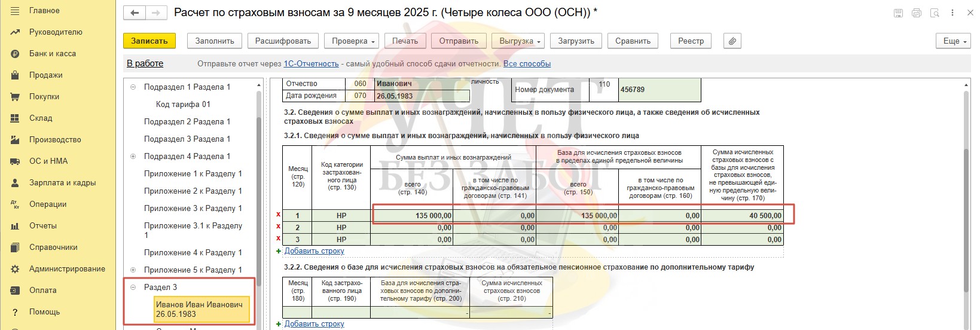Collapse the Раздел 3 tree node
Image resolution: width=980 pixels, height=330 pixels.
coord(133,287)
